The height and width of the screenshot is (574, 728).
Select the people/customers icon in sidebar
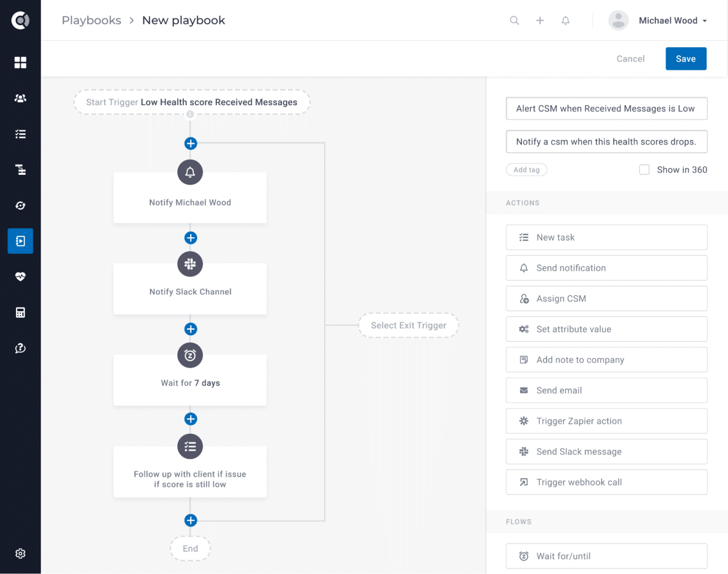pos(20,98)
